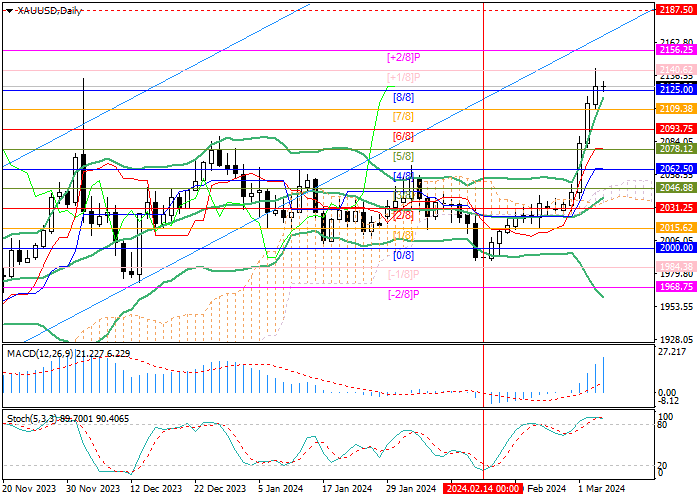This screenshot has width=700, height=500.
Task: Open the chart menu triangle beside XAUUSD,Daily
Action: (x=9, y=11)
